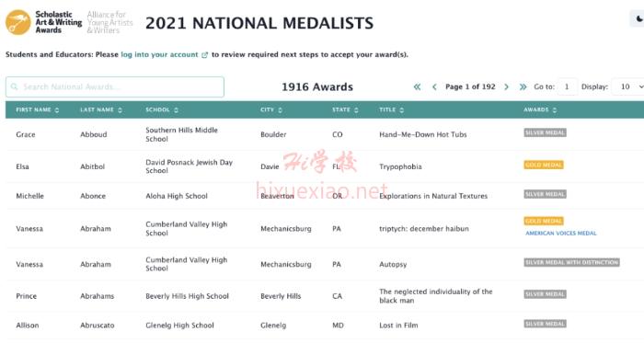This screenshot has width=644, height=343.
Task: Jump to first page double-chevron icon
Action: pyautogui.click(x=417, y=87)
